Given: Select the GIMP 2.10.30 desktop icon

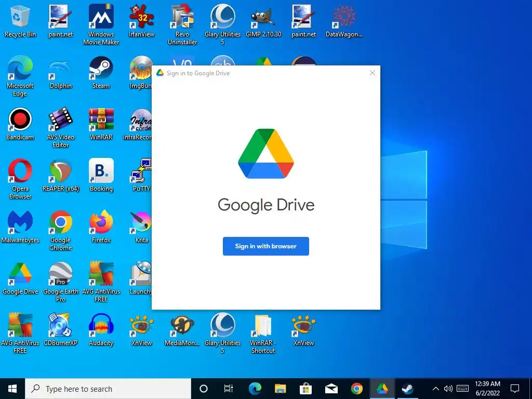Looking at the screenshot, I should pos(263,21).
